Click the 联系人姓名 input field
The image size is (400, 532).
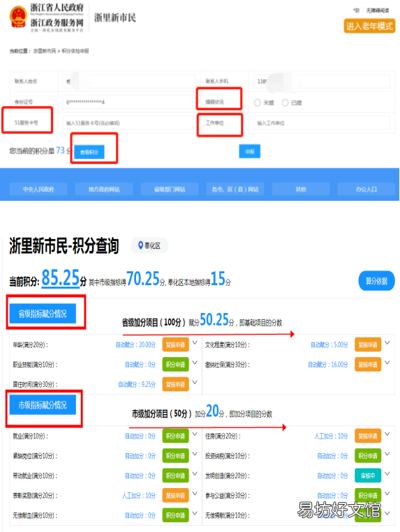coord(129,82)
